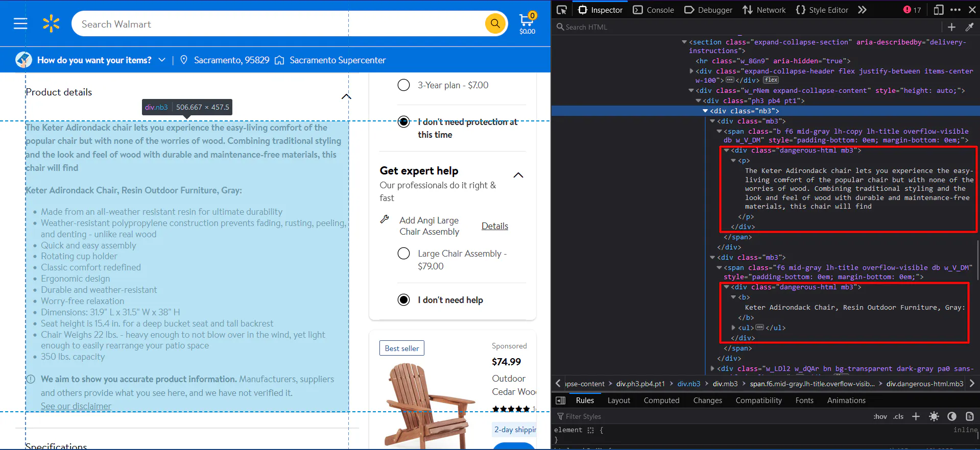
Task: Open the Debugger tab
Action: 708,10
